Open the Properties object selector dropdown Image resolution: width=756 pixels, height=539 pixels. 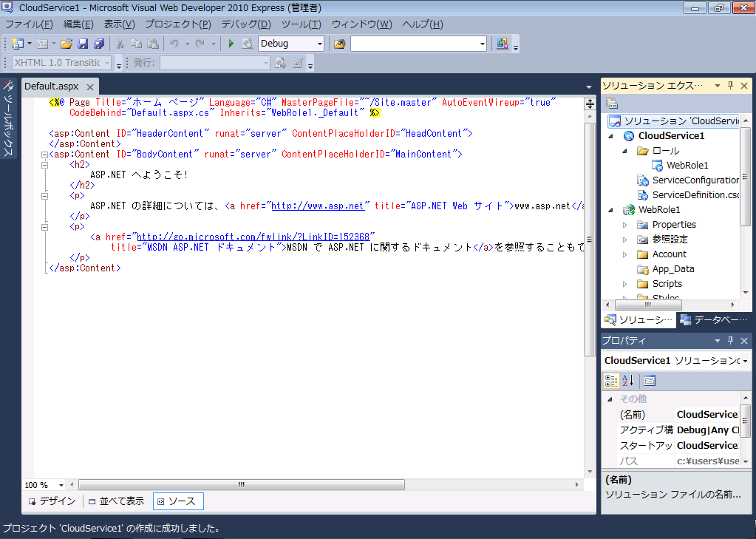745,361
